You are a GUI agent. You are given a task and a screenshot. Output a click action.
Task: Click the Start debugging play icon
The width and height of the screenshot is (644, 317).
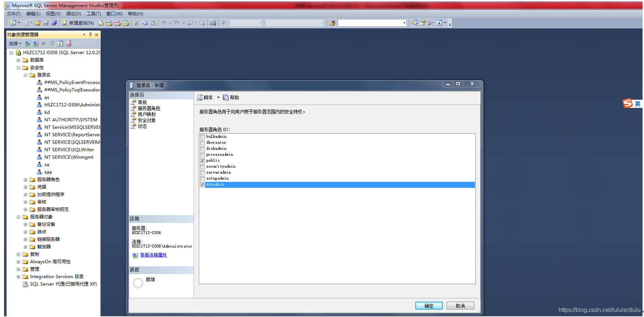[224, 23]
